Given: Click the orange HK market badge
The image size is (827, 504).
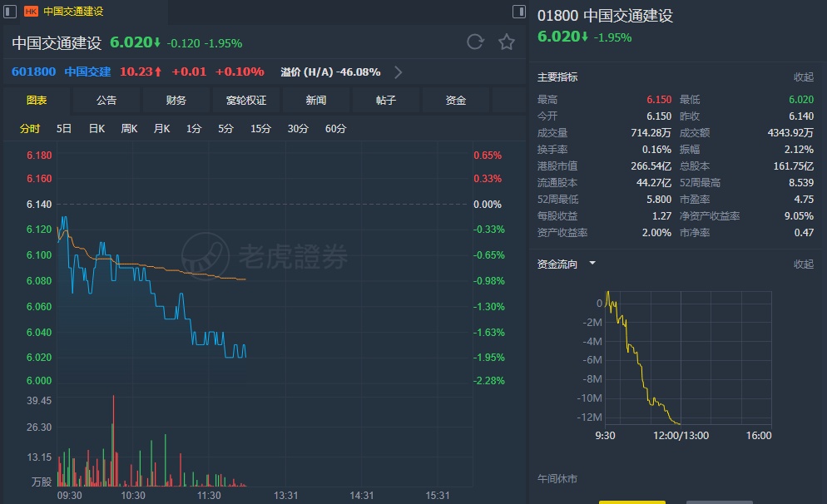Looking at the screenshot, I should tap(32, 12).
